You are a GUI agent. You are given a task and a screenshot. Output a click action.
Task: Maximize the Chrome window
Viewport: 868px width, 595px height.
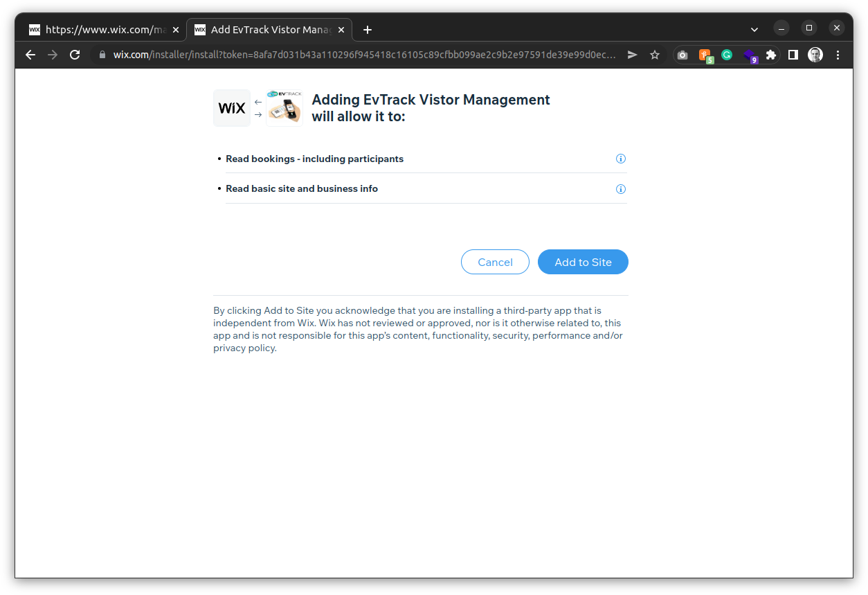[x=809, y=28]
